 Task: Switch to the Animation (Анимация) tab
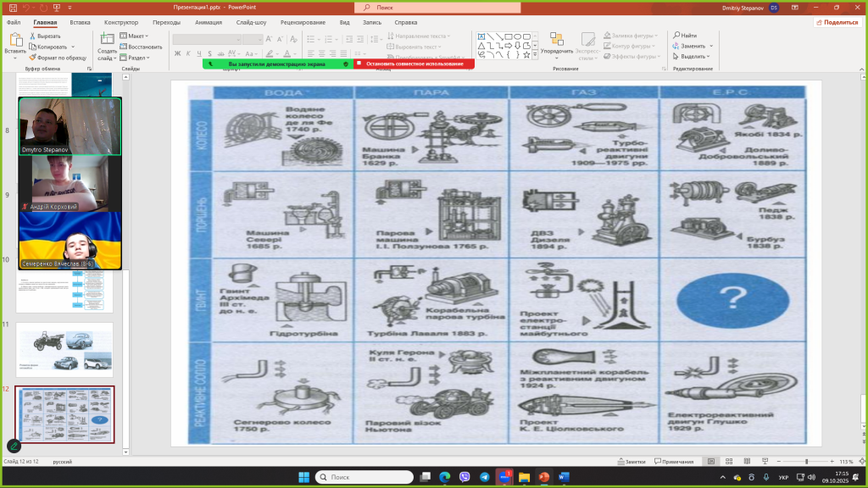click(x=209, y=23)
